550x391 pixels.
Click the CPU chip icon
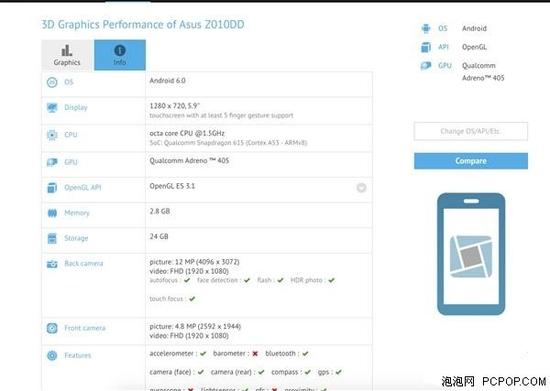(x=52, y=135)
